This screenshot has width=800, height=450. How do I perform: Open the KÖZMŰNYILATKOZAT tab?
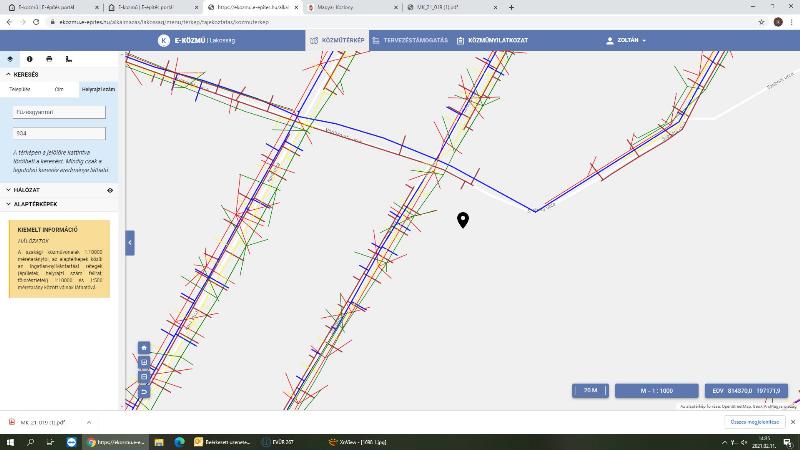click(x=492, y=40)
